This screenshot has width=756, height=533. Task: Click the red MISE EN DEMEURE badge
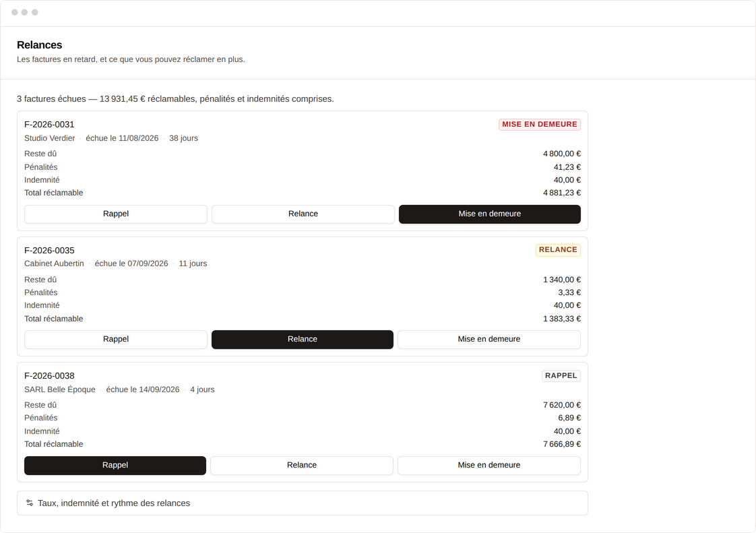[540, 125]
